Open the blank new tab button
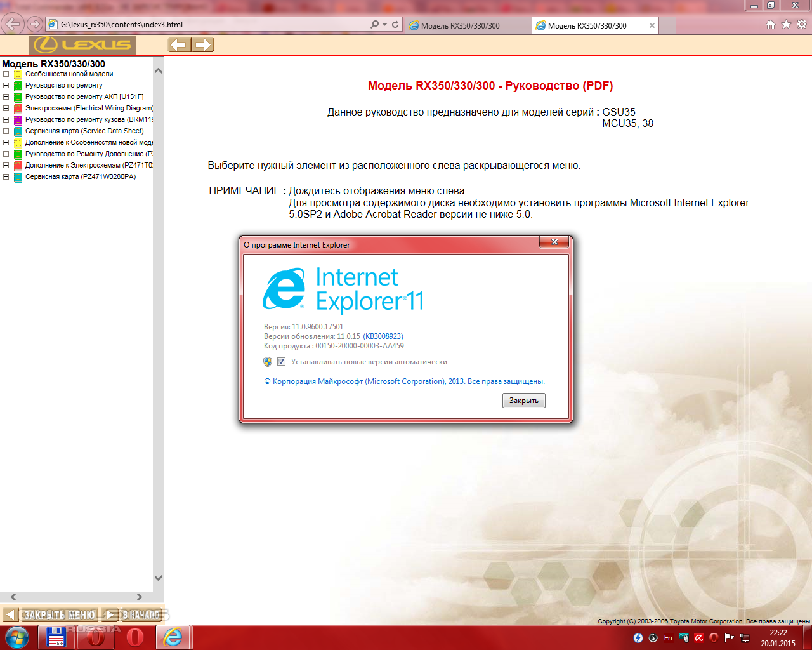Image resolution: width=812 pixels, height=650 pixels. pos(667,25)
